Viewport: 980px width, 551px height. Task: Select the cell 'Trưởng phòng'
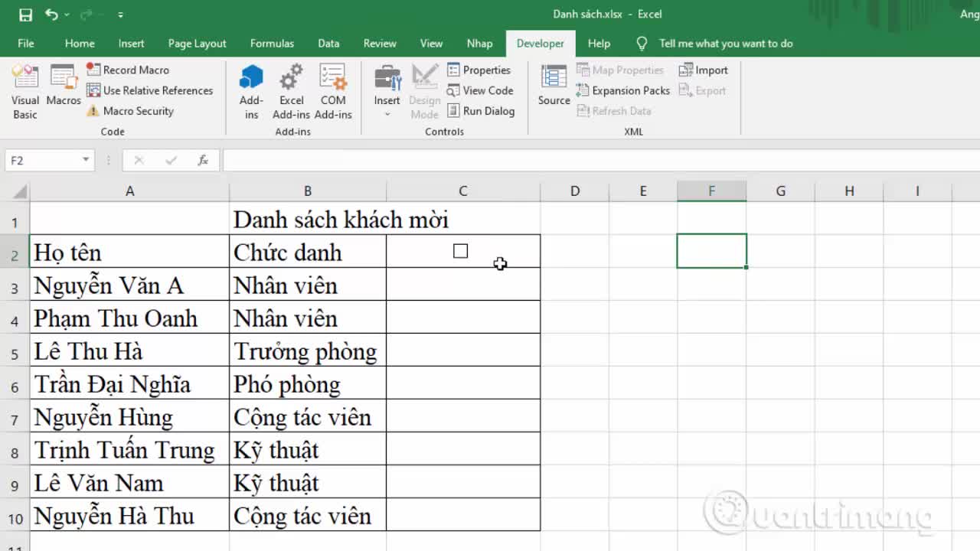[308, 350]
